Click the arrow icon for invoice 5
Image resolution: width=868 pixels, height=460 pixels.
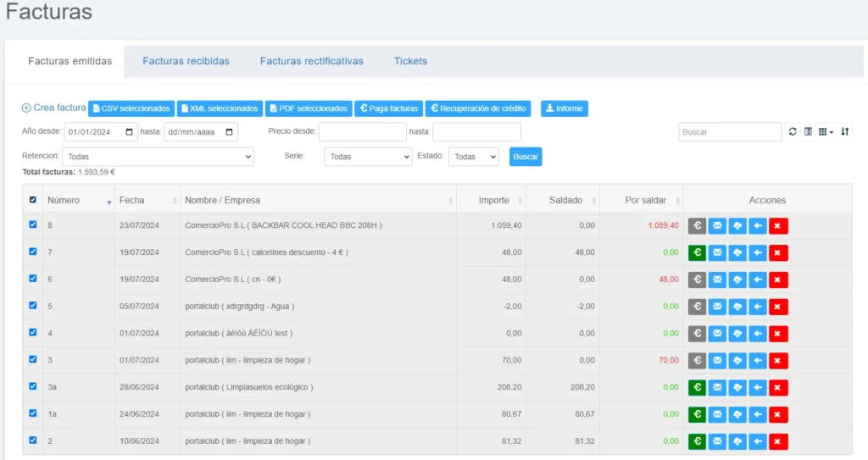tap(758, 307)
